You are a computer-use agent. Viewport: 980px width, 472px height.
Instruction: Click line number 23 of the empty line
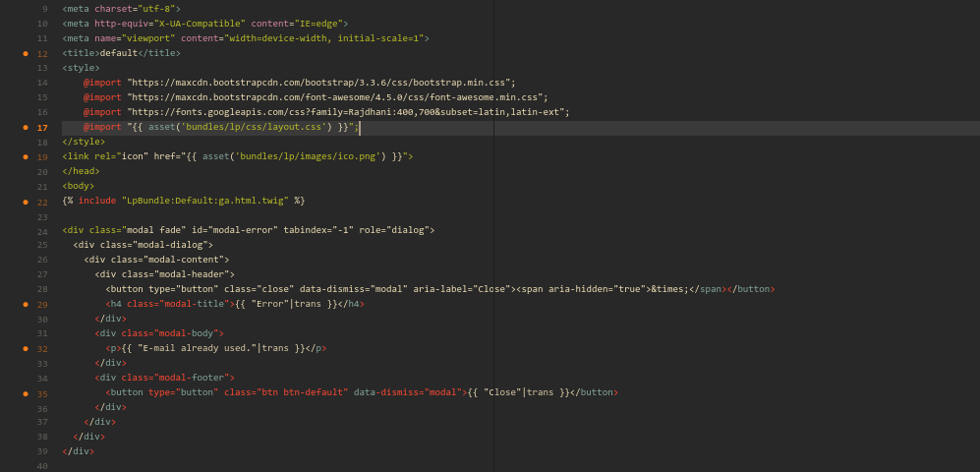(x=42, y=217)
